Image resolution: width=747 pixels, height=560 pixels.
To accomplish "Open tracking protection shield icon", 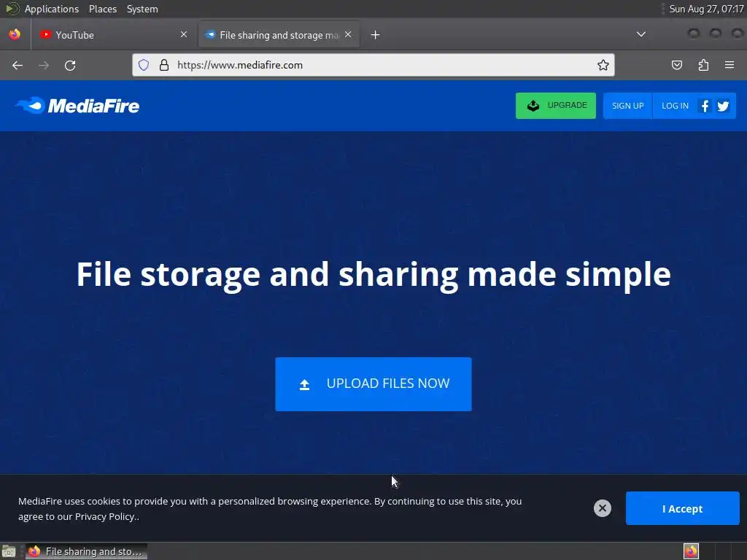I will tap(144, 65).
